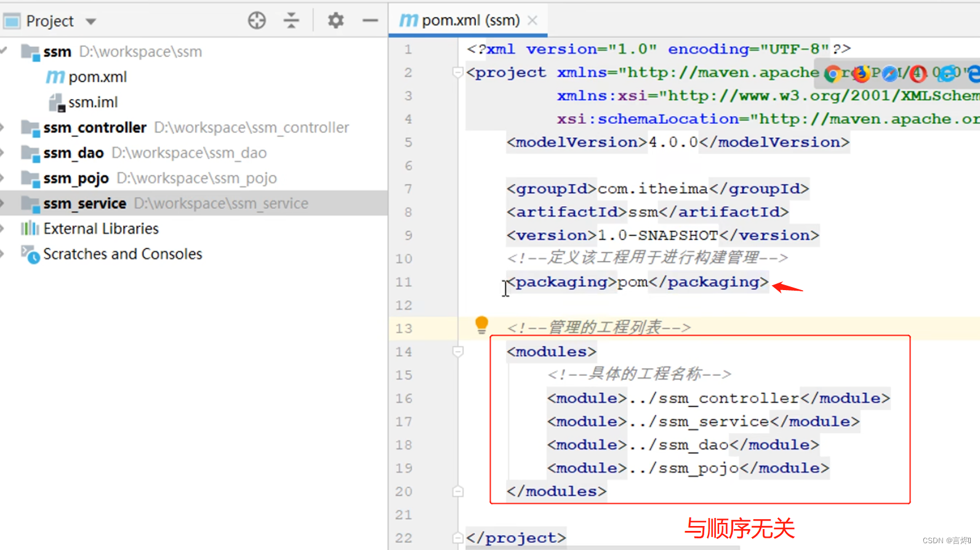Click the fold end marker on line 22
The width and height of the screenshot is (980, 550).
[457, 538]
